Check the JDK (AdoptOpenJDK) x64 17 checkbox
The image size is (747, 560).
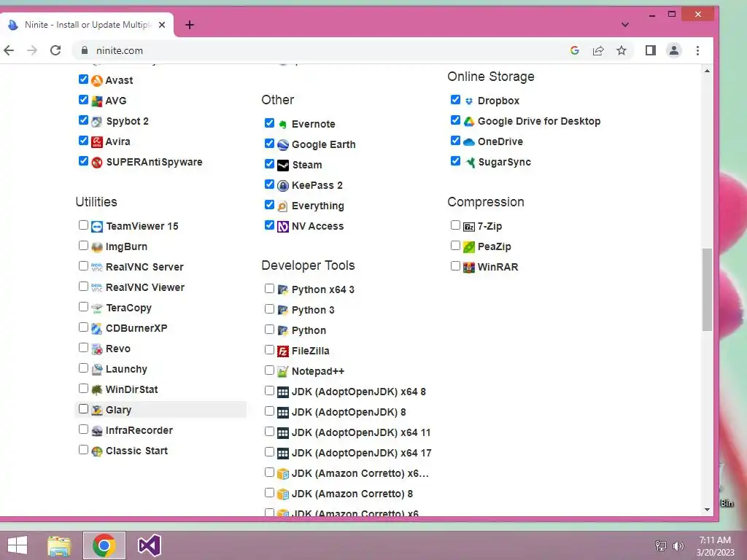[x=270, y=452]
